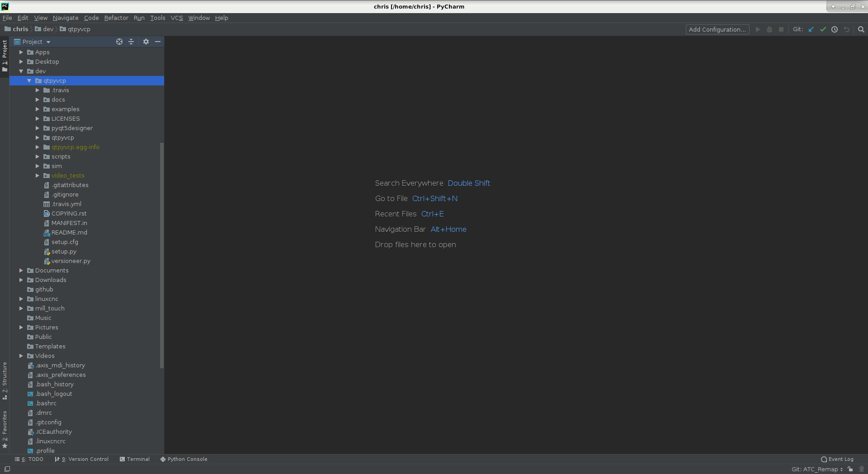This screenshot has height=474, width=868.
Task: Toggle the Structure side tab
Action: coord(5,381)
